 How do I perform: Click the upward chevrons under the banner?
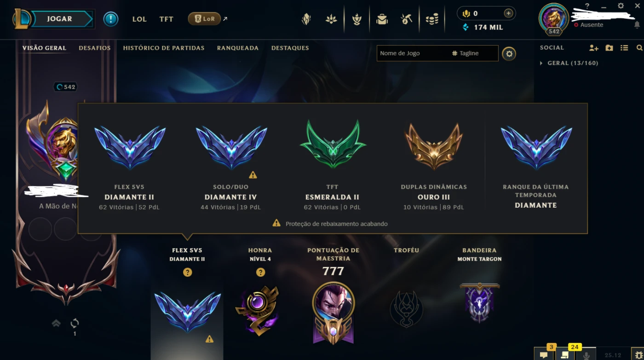pos(56,323)
